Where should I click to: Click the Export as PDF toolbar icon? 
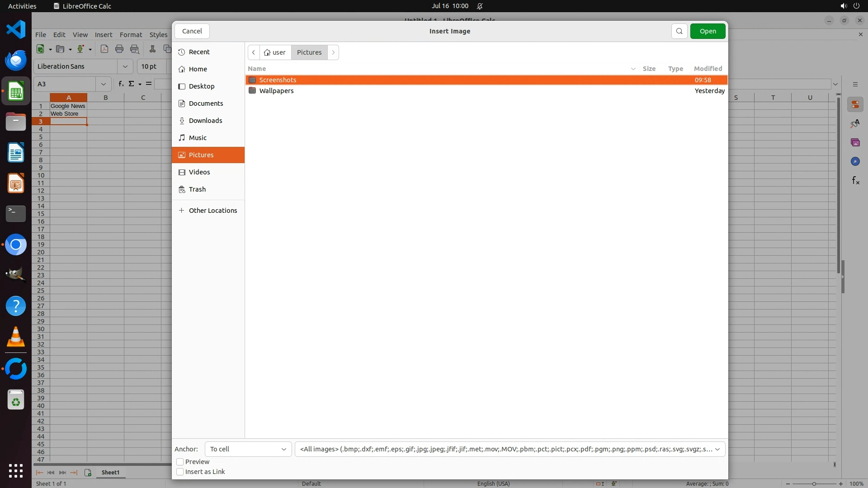pos(104,49)
